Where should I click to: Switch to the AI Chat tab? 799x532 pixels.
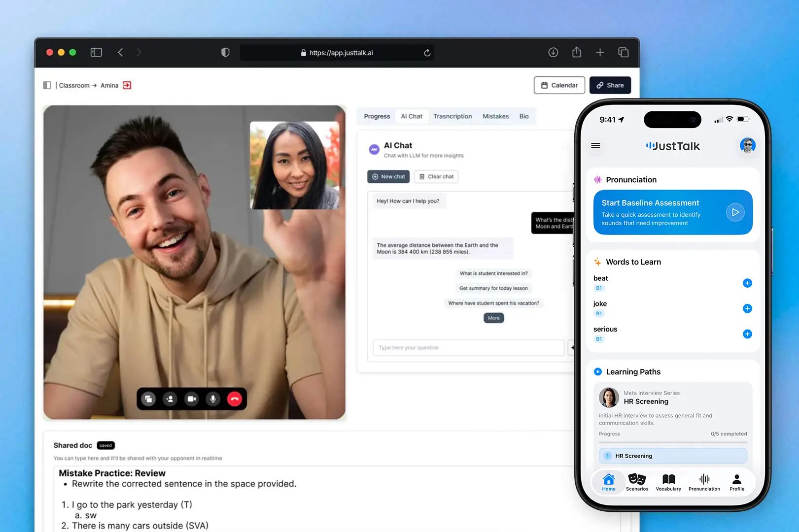pos(412,116)
